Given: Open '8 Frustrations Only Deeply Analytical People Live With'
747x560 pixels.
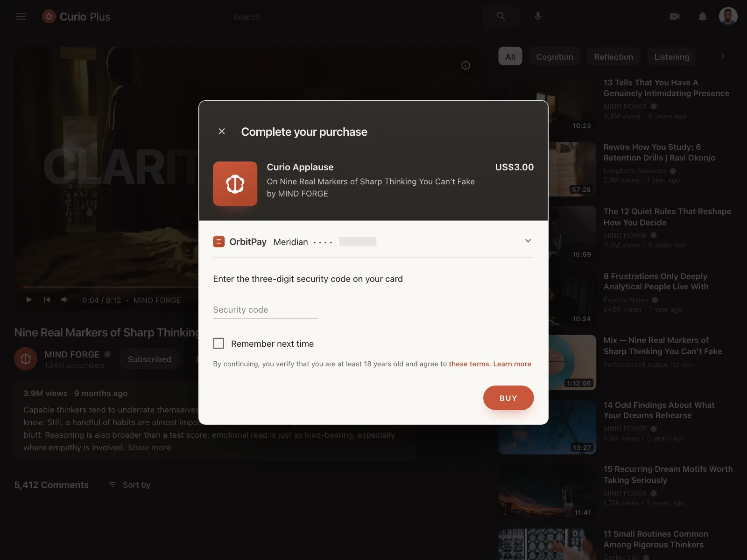Looking at the screenshot, I should 656,281.
